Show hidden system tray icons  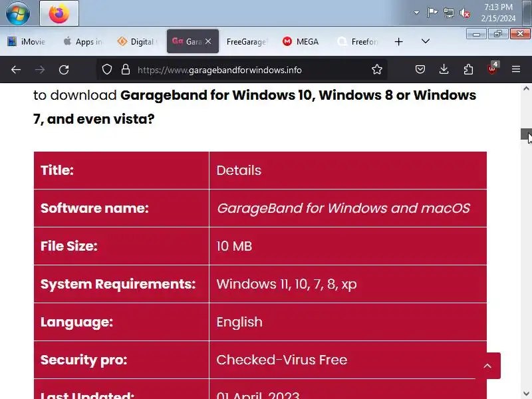coord(416,13)
